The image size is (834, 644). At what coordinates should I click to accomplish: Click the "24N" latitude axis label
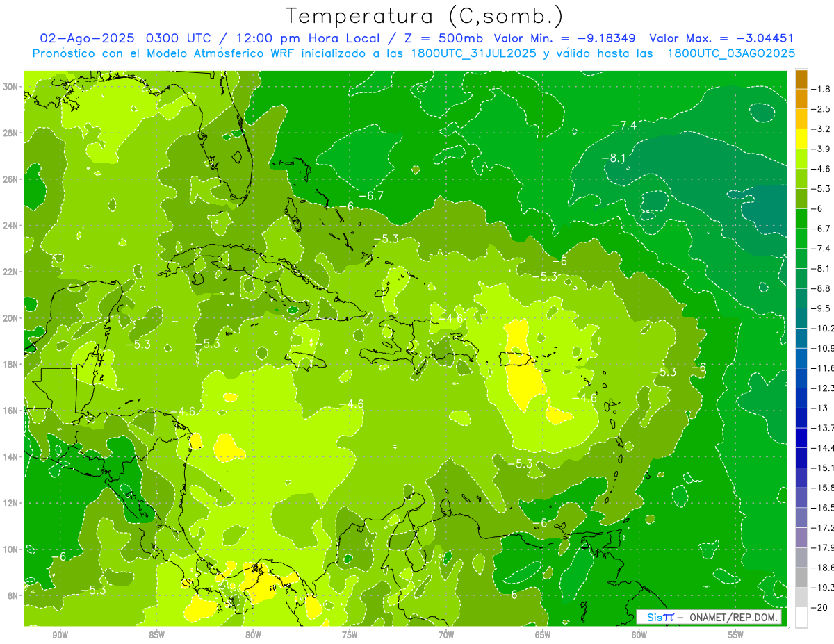12,226
